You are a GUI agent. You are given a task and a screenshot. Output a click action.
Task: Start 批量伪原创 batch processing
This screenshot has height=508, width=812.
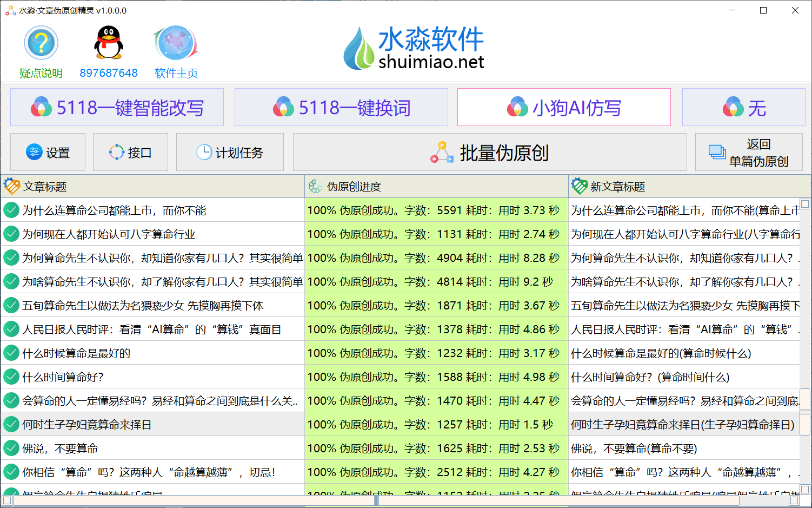[490, 153]
